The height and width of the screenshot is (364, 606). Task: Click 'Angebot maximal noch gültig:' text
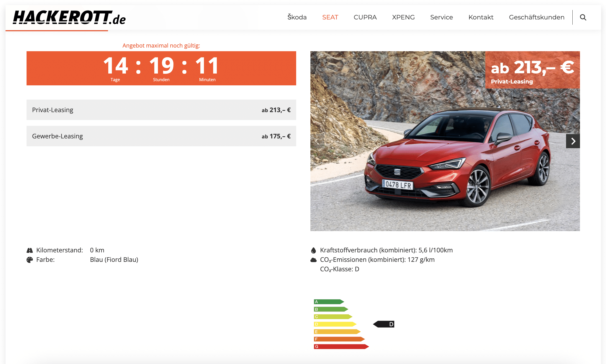coord(161,45)
